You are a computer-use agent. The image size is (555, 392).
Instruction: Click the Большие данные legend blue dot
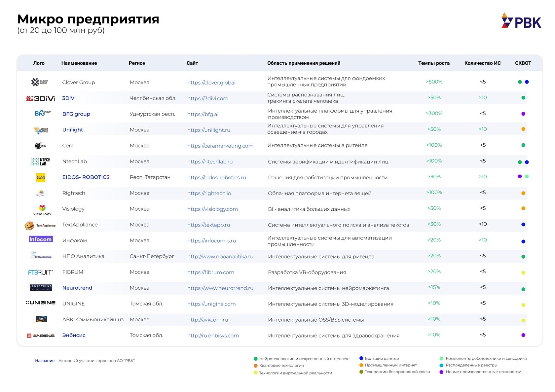pos(361,358)
